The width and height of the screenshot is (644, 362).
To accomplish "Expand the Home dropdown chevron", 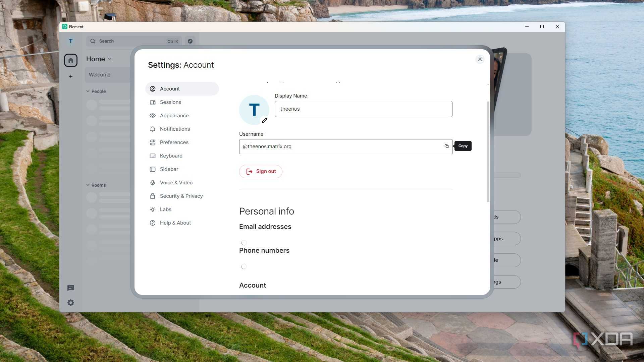I will click(110, 59).
